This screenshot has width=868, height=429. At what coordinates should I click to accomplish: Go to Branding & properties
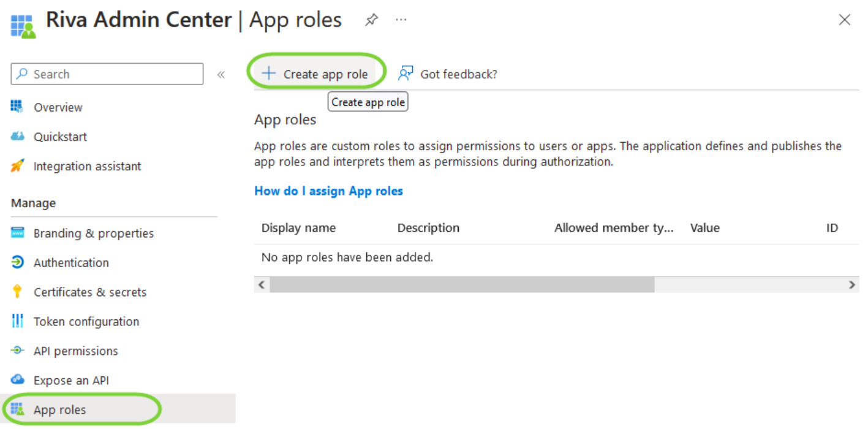point(94,233)
